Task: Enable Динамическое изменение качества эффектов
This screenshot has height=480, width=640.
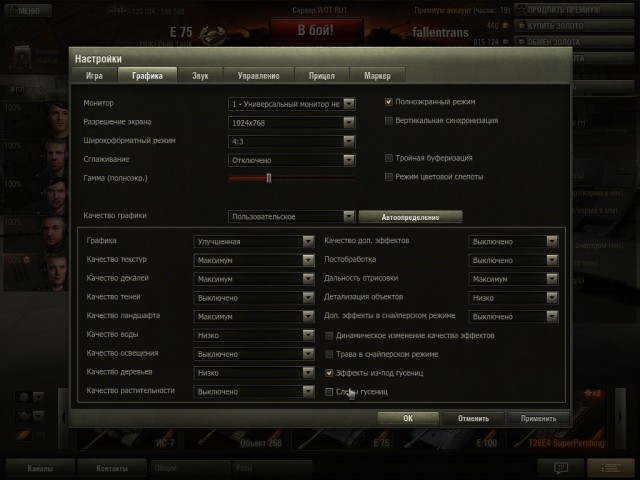Action: pyautogui.click(x=329, y=336)
